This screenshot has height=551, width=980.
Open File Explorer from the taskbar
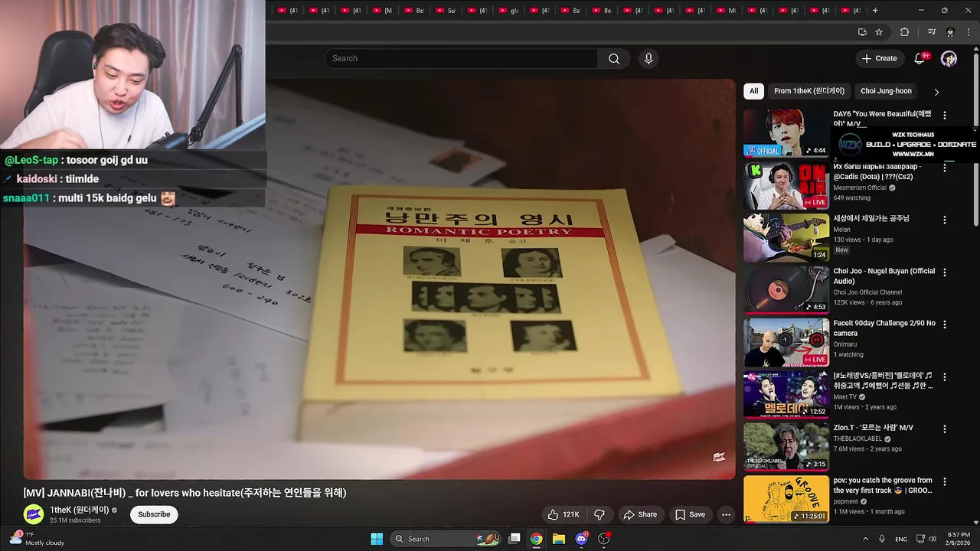coord(559,539)
